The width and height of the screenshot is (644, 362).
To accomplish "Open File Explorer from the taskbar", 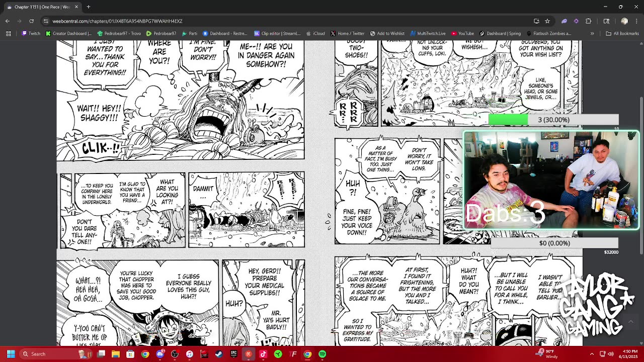I will click(x=116, y=354).
